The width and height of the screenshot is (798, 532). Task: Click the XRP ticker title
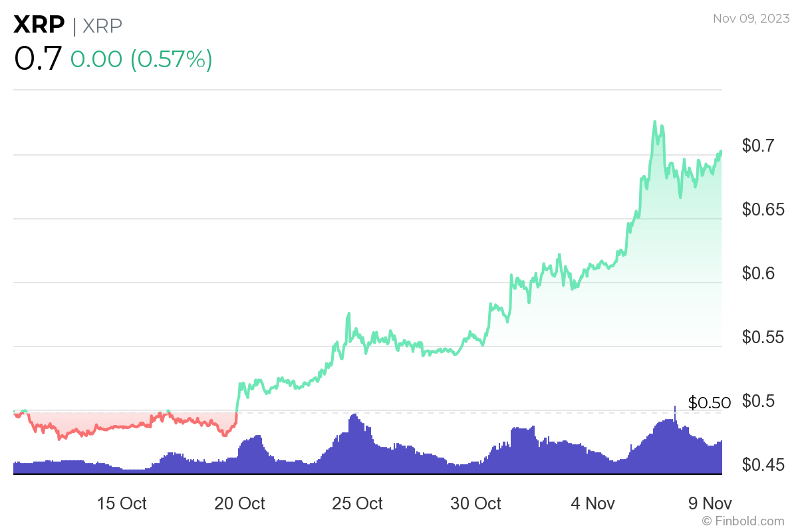(39, 25)
